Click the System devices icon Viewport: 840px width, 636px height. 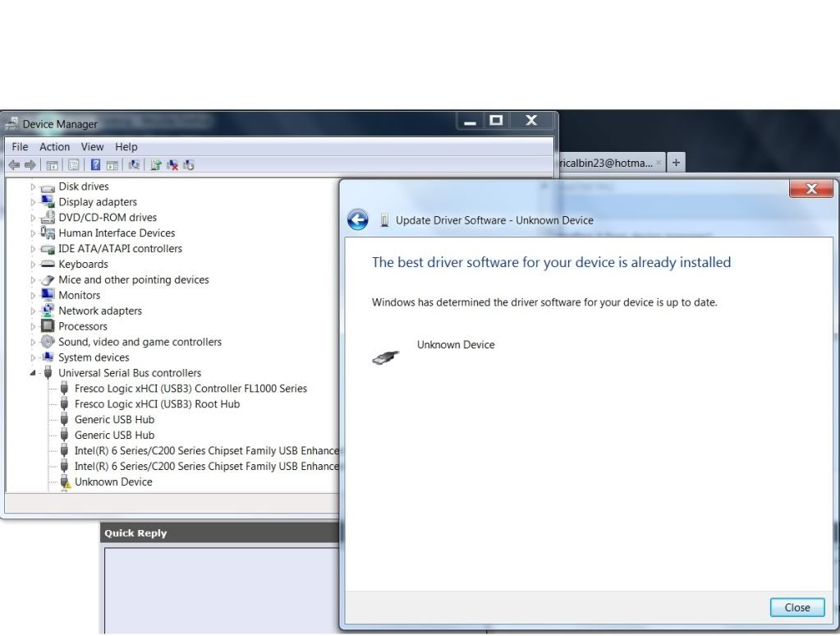tap(48, 357)
